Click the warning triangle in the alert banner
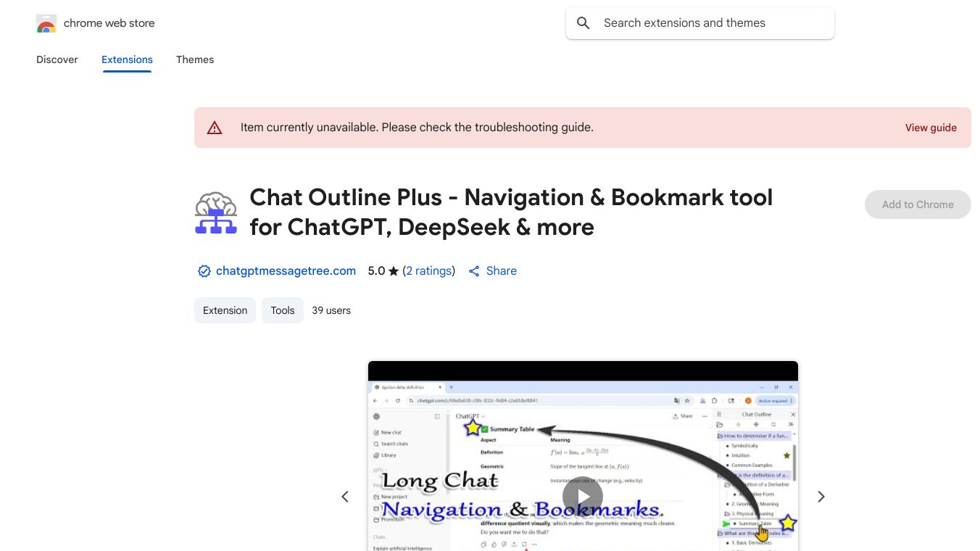This screenshot has width=980, height=551. pos(215,127)
